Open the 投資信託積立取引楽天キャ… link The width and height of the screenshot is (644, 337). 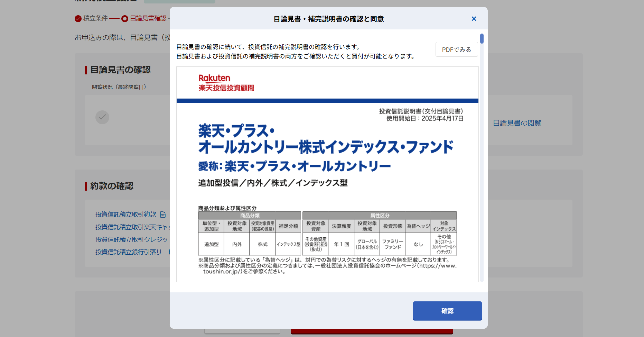coord(132,227)
